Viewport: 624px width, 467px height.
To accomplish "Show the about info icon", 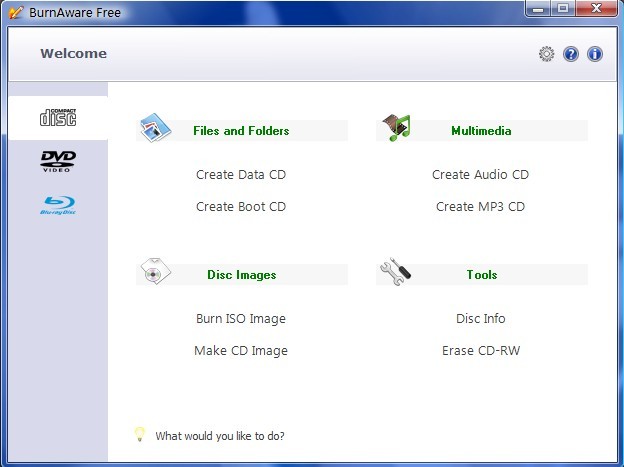I will (x=595, y=54).
